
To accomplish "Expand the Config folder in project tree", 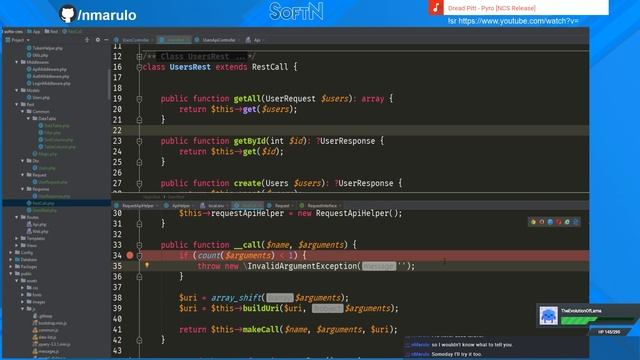I will tap(11, 253).
